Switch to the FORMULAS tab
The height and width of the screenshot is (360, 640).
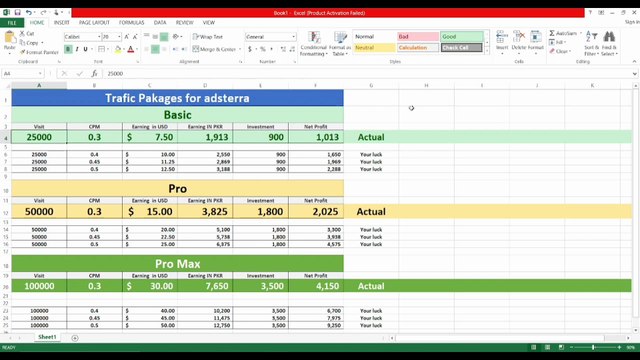131,23
